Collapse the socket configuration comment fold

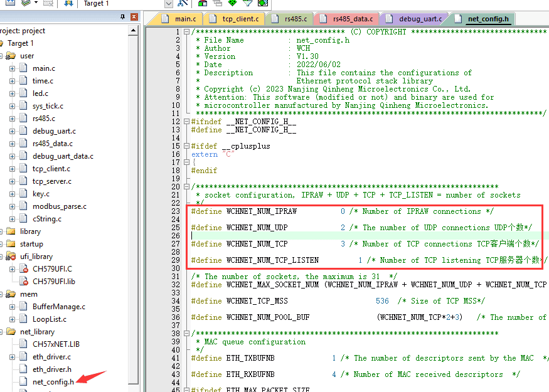tap(186, 187)
